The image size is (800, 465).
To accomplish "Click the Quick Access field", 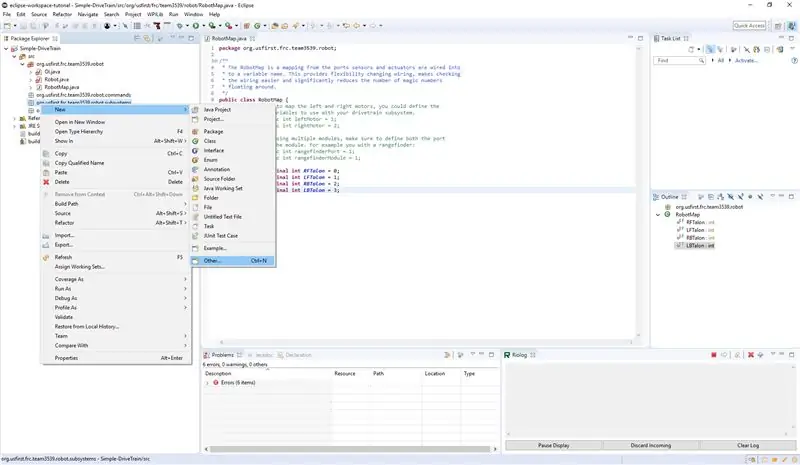I will (x=749, y=26).
